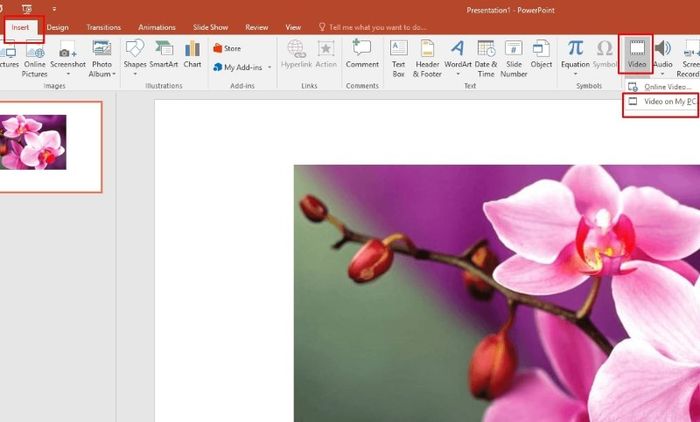Click the Tell me what you want search box

click(372, 28)
